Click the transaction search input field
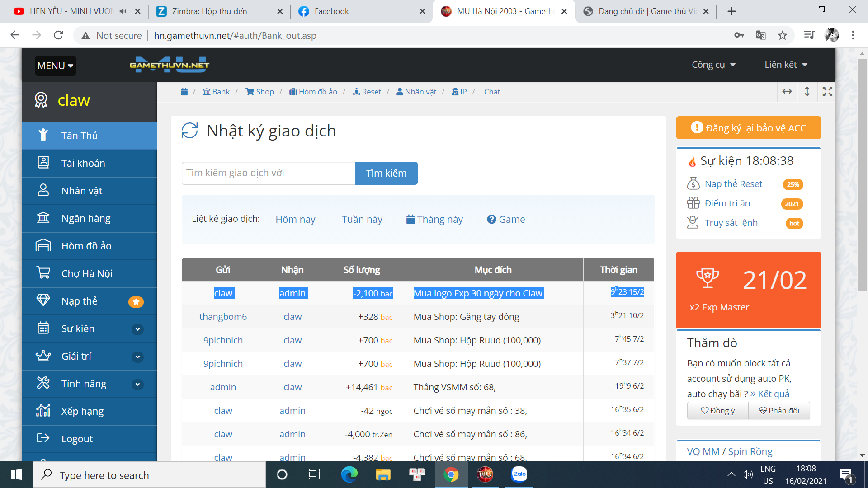This screenshot has height=488, width=868. pyautogui.click(x=269, y=173)
